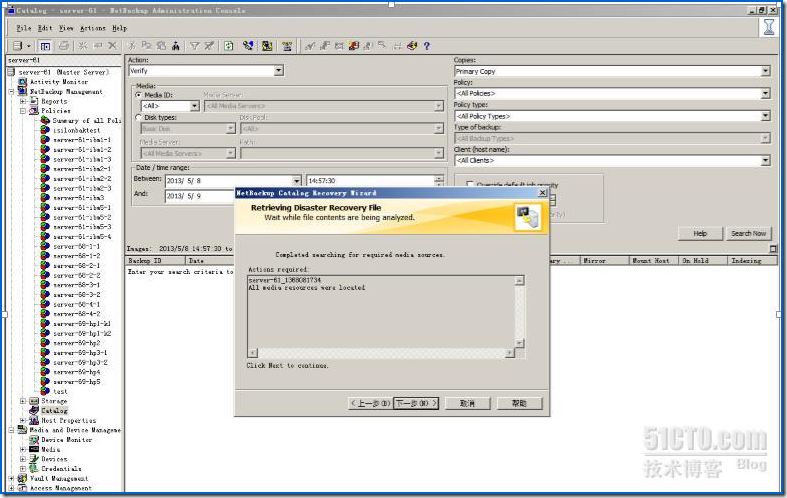
Task: Click the Reports folder icon in tree
Action: [x=34, y=101]
